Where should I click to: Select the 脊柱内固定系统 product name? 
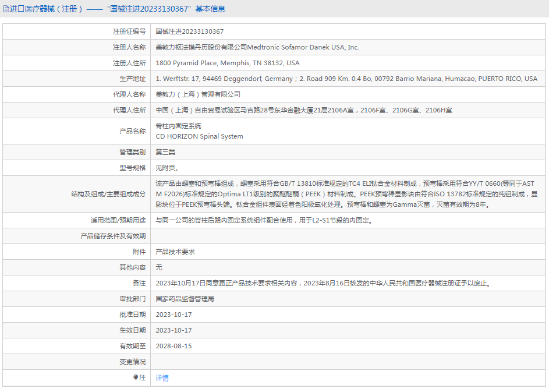[178, 126]
